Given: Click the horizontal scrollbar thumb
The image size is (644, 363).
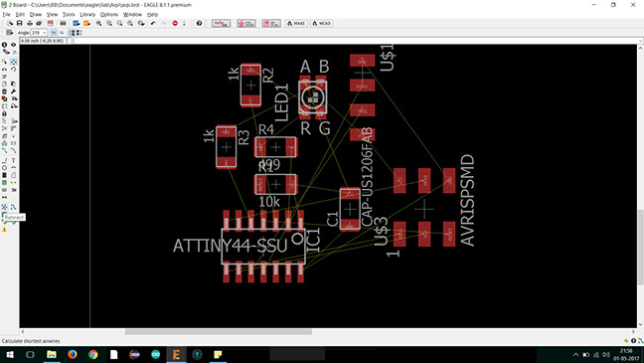Looking at the screenshot, I should [x=218, y=331].
